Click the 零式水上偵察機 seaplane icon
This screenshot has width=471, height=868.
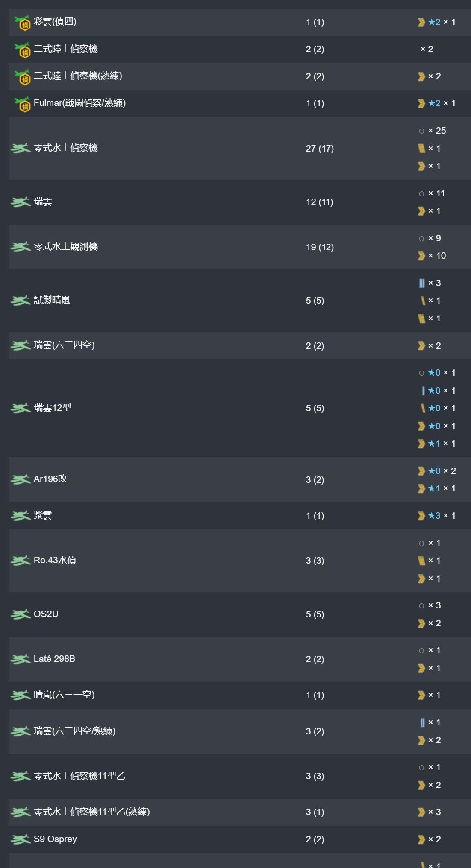(21, 148)
